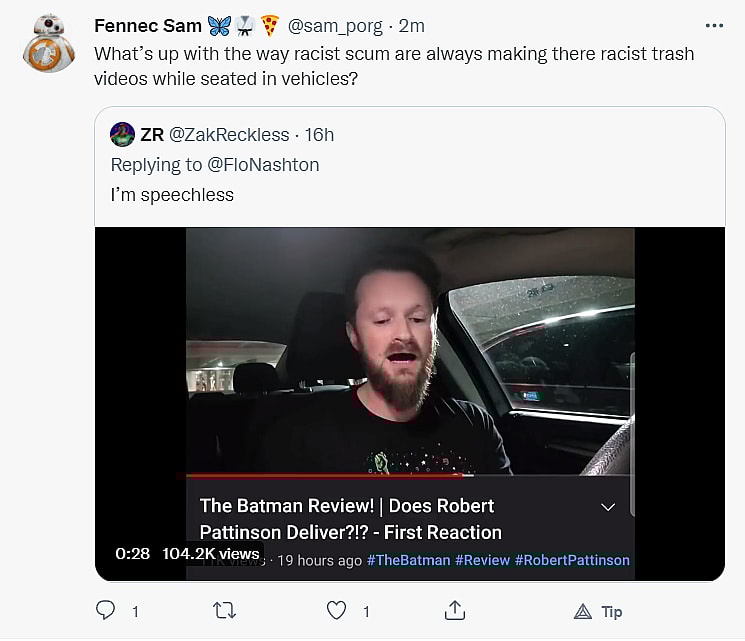Image resolution: width=745 pixels, height=641 pixels.
Task: Open the quoted tweet text "I'm speechless"
Action: click(172, 195)
